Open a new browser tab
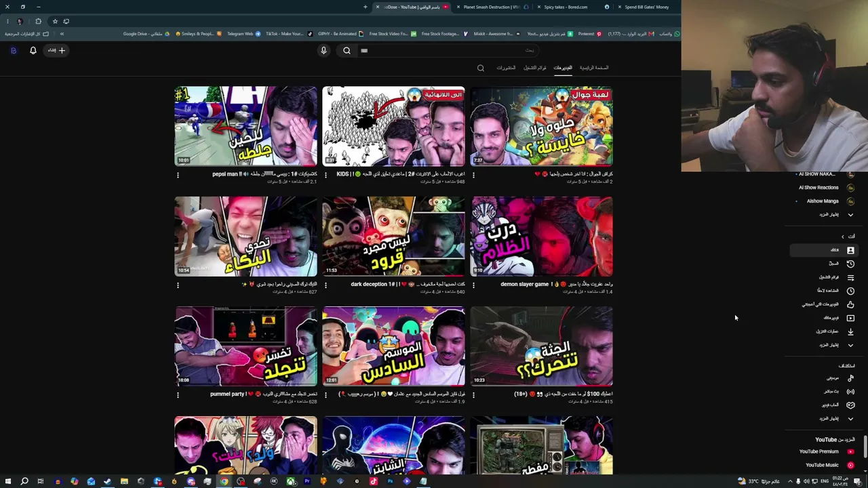This screenshot has width=868, height=488. (365, 7)
